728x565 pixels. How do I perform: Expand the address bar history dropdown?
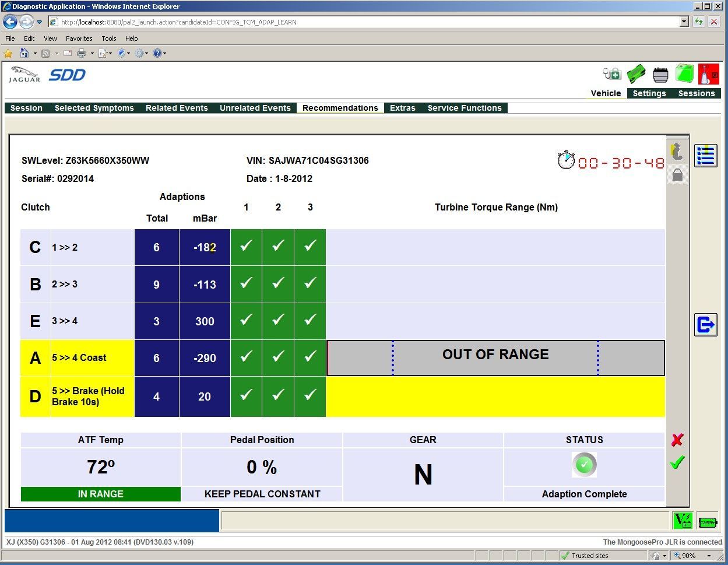pyautogui.click(x=684, y=22)
